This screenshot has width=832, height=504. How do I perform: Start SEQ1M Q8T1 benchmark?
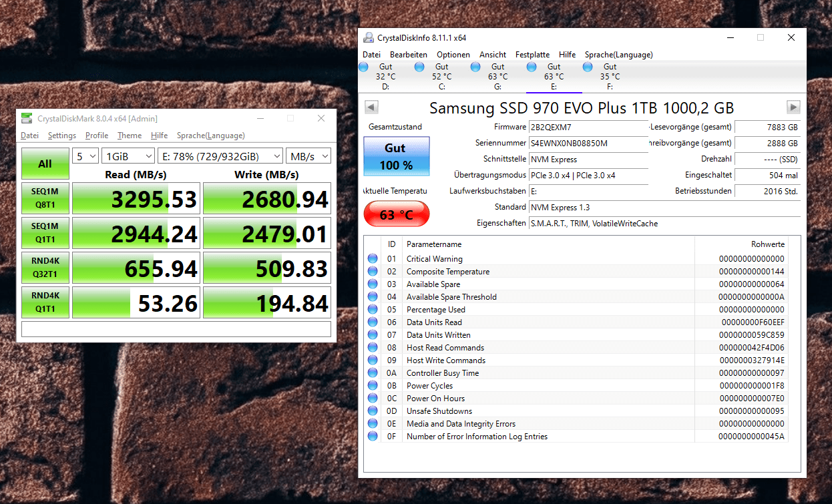[x=45, y=198]
